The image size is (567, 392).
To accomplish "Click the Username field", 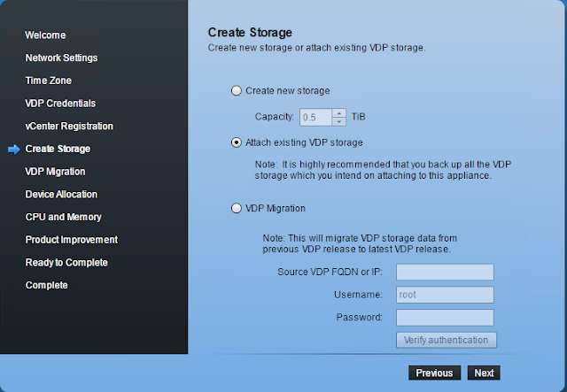I will tap(444, 295).
